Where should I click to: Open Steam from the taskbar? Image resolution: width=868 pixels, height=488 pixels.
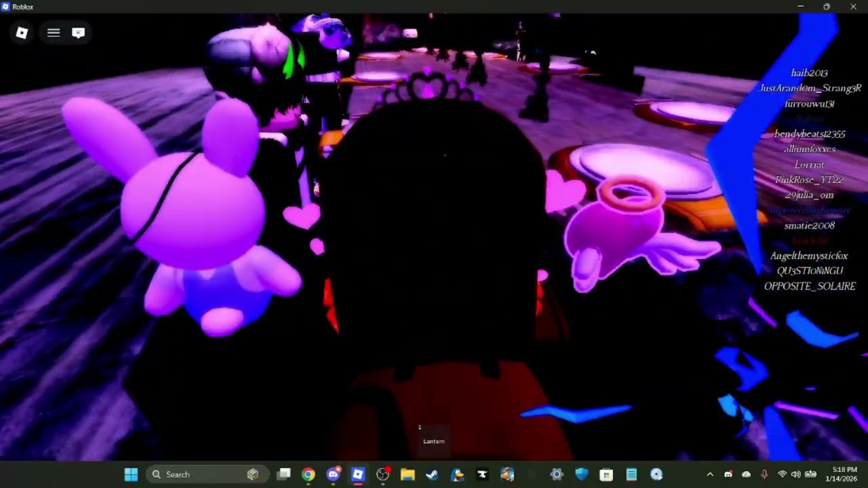432,474
